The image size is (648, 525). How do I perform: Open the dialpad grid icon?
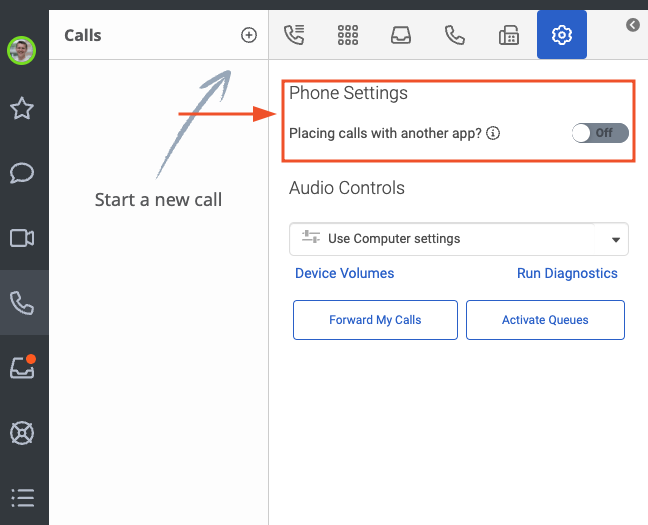tap(348, 35)
